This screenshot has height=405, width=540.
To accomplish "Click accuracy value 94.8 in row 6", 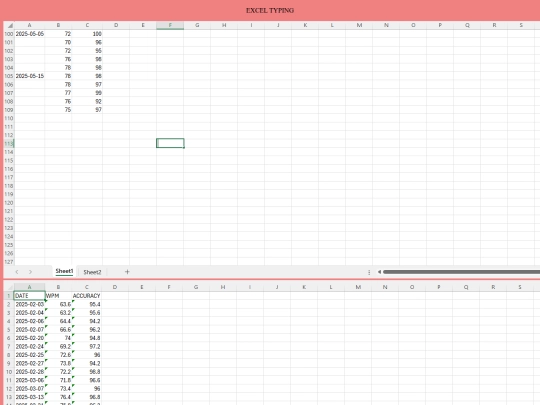I will [86, 338].
